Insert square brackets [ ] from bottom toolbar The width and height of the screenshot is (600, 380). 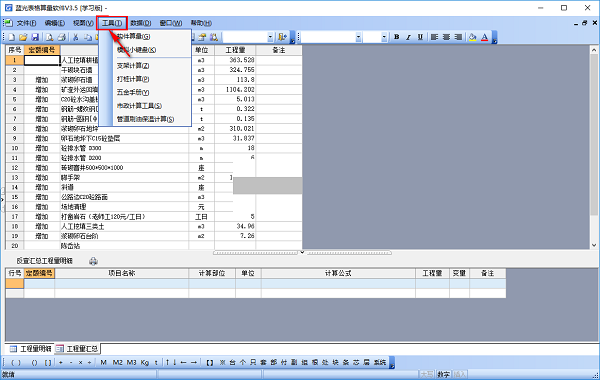pyautogui.click(x=48, y=362)
